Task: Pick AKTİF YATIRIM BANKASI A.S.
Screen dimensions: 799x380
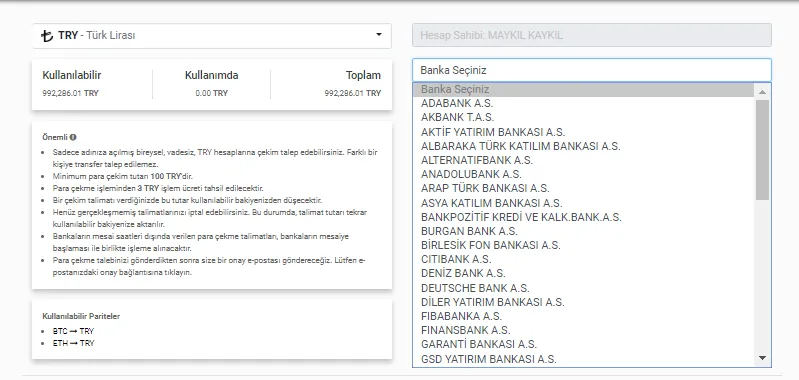Action: click(x=583, y=132)
